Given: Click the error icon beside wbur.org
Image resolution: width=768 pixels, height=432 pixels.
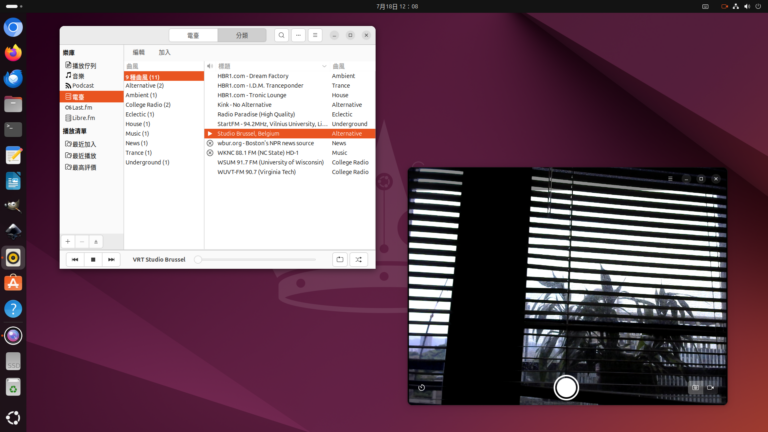Looking at the screenshot, I should click(210, 143).
